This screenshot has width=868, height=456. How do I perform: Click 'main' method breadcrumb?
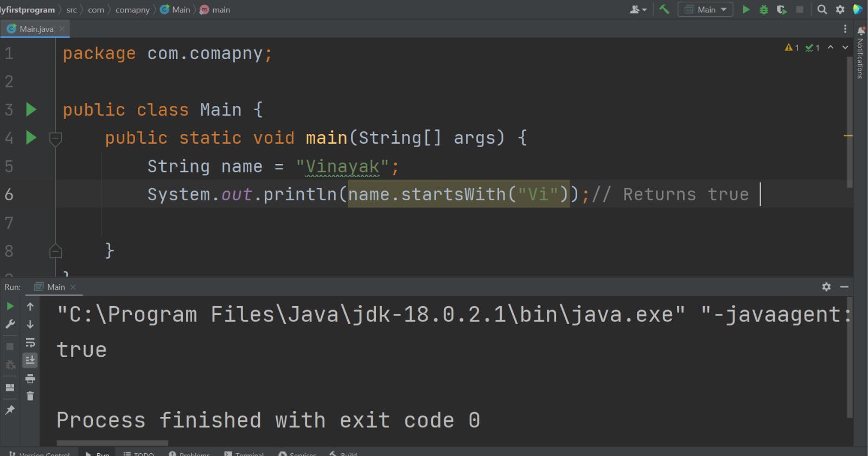(215, 10)
